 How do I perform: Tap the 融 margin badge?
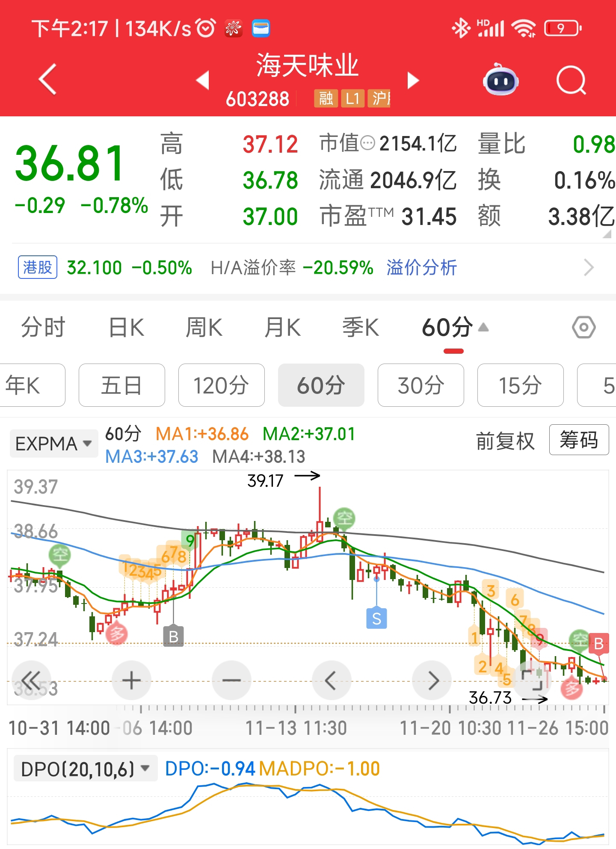326,99
